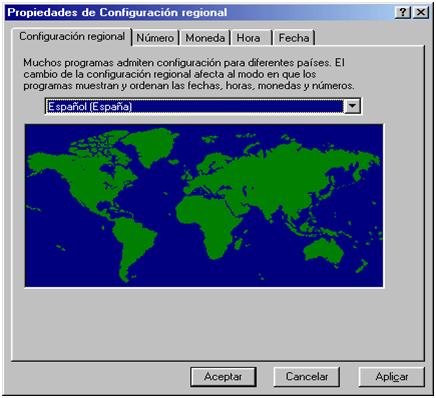Open the Fecha tab

point(294,38)
